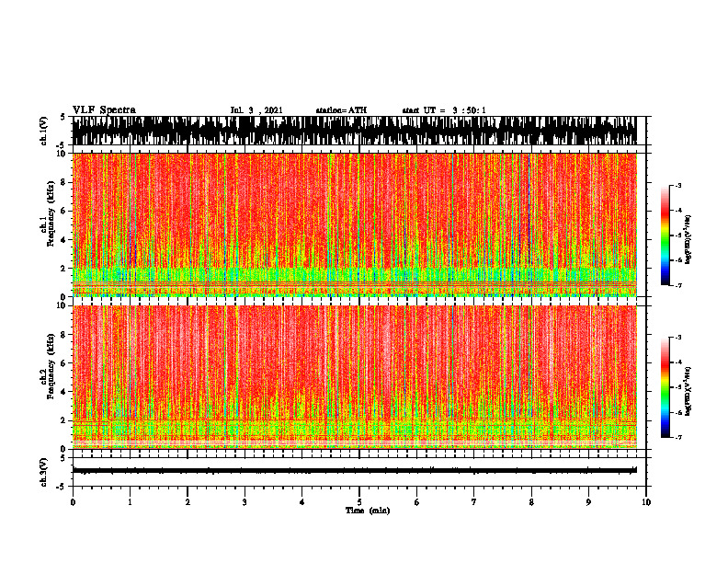The width and height of the screenshot is (728, 563).
Task: Click the ch.2 colorbar beside the lower spectrogram
Action: [665, 387]
